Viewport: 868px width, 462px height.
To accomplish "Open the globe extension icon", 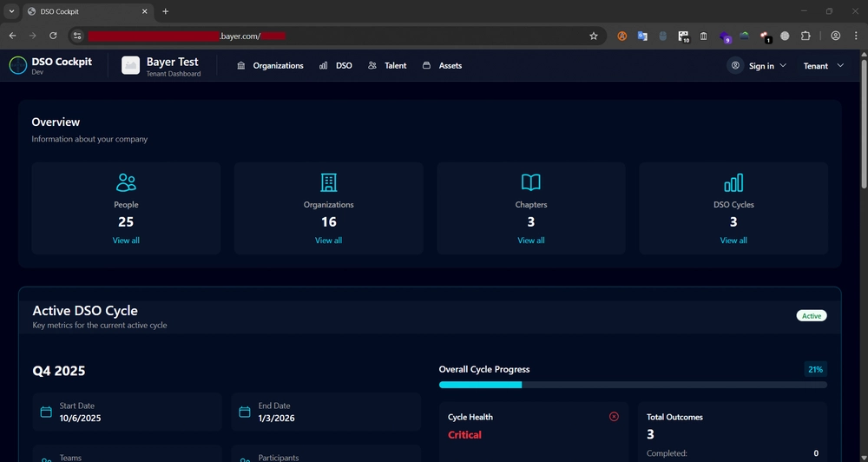I will click(x=785, y=36).
